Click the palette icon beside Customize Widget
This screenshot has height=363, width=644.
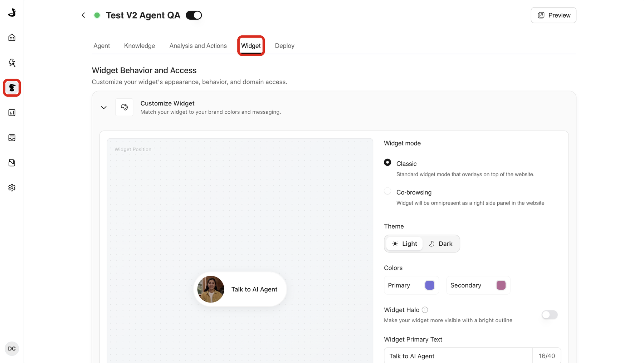coord(124,107)
